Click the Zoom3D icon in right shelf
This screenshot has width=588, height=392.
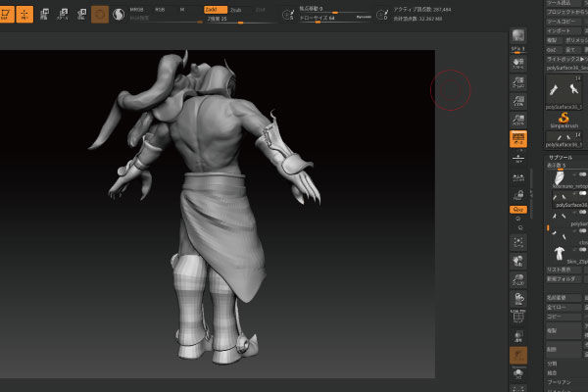[x=518, y=280]
